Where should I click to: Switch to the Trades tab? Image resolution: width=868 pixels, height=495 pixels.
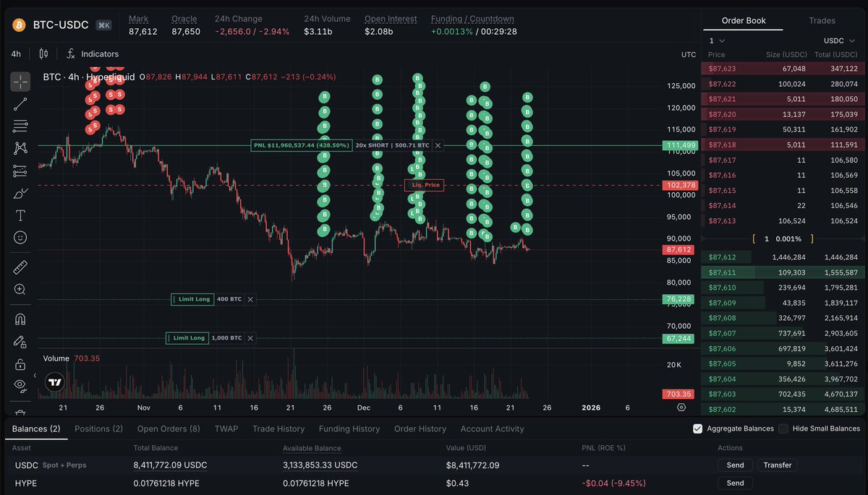coord(822,20)
